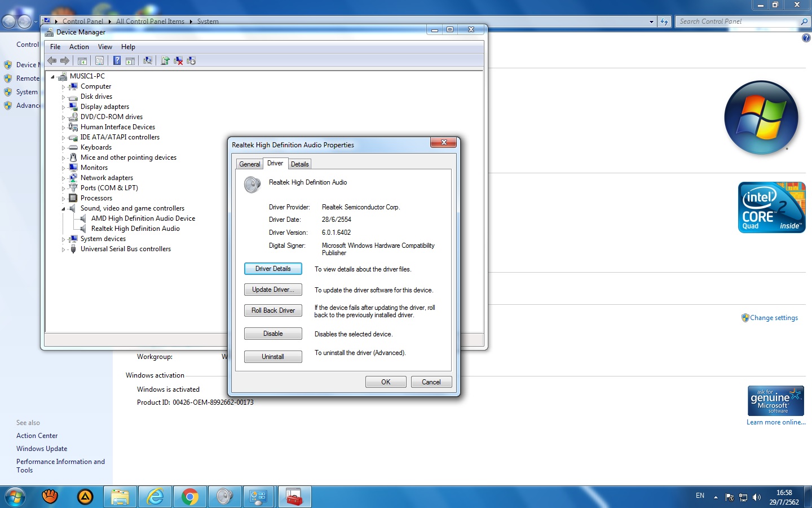The image size is (812, 508).
Task: Launch AIMP from the taskbar
Action: point(85,497)
